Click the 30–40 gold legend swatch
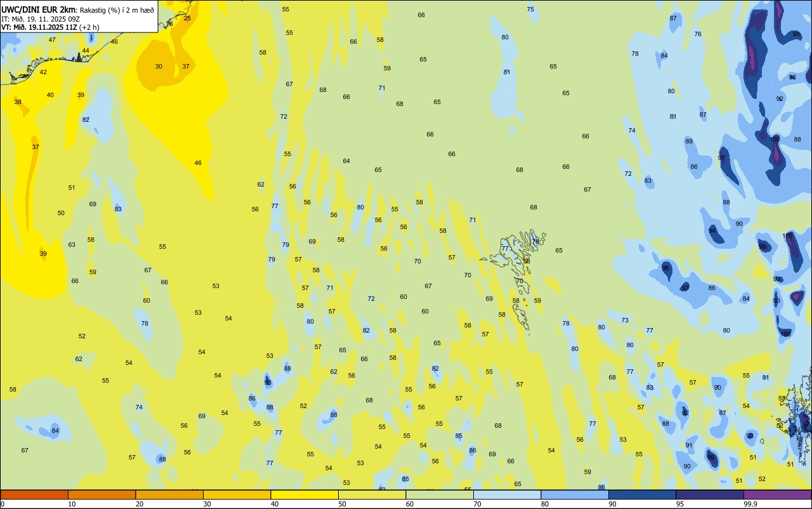Viewport: 812px width, 509px height. click(x=237, y=494)
